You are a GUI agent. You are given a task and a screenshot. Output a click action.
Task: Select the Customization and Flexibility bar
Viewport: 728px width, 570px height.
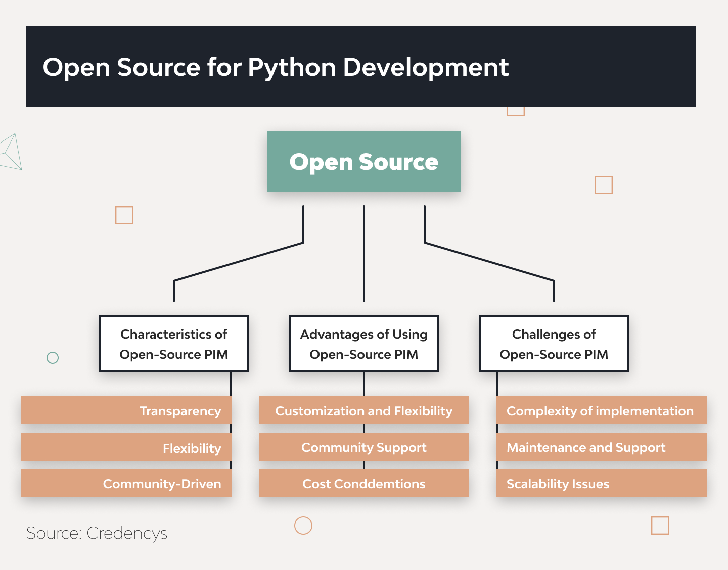(363, 411)
